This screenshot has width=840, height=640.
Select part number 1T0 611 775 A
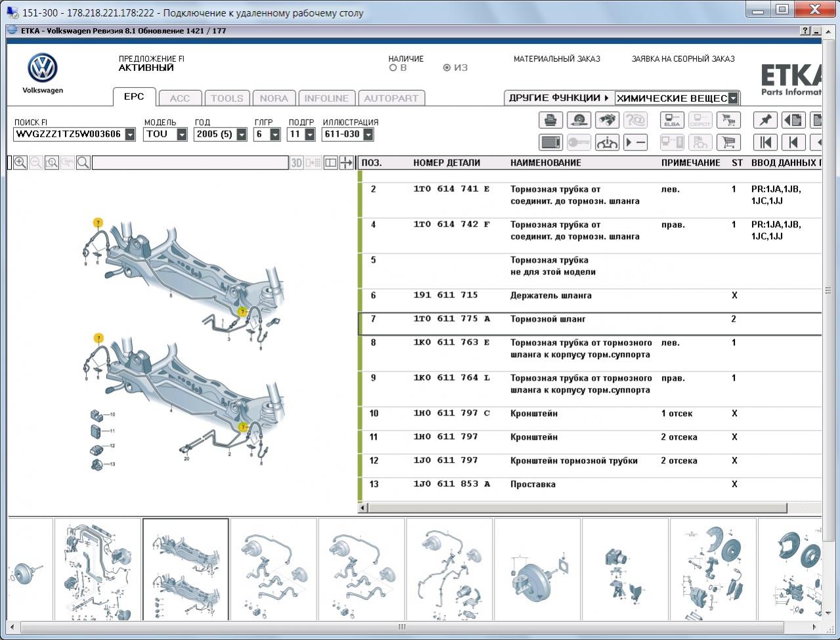click(591, 324)
